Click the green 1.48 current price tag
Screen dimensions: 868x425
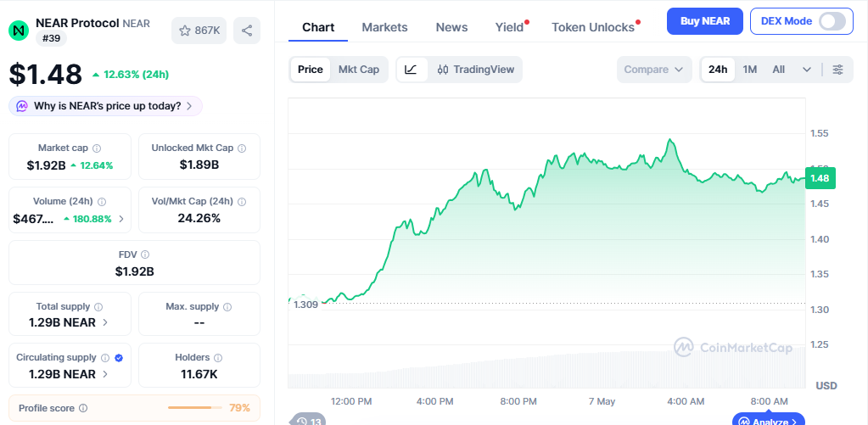pos(820,178)
